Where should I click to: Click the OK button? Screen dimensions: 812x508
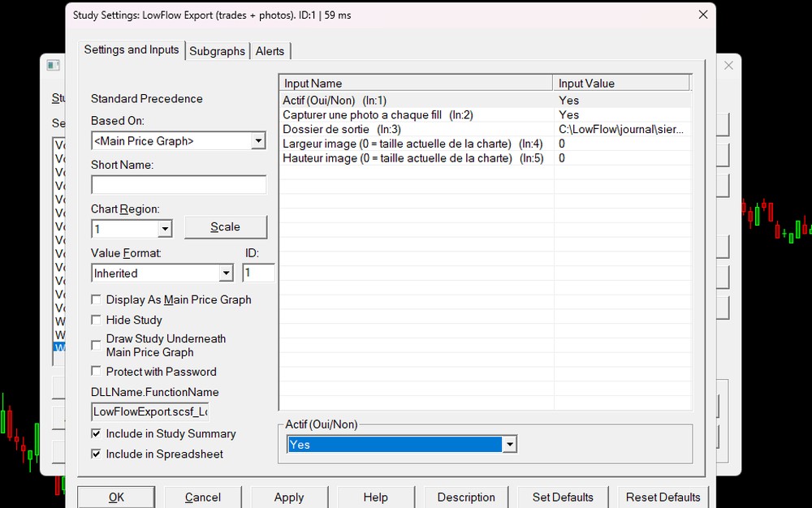click(116, 497)
